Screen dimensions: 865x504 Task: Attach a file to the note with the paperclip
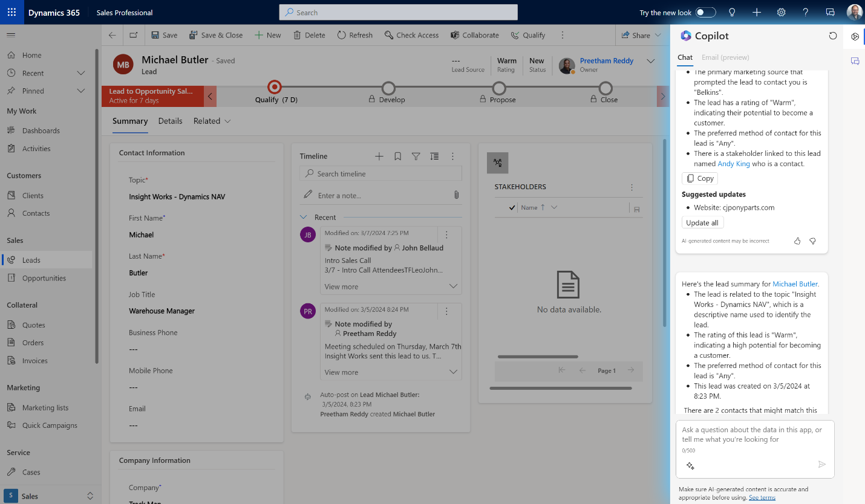(456, 195)
